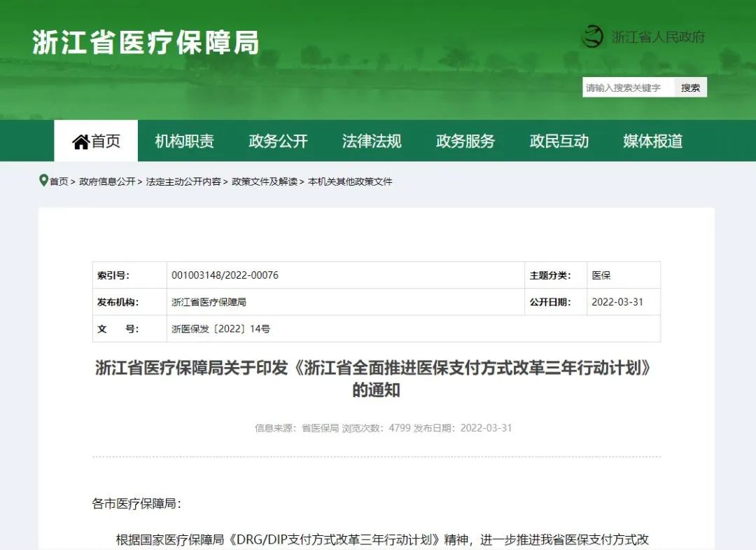Screen dimensions: 756x550
Task: Click the Zhejiang government logo icon
Action: coord(593,36)
